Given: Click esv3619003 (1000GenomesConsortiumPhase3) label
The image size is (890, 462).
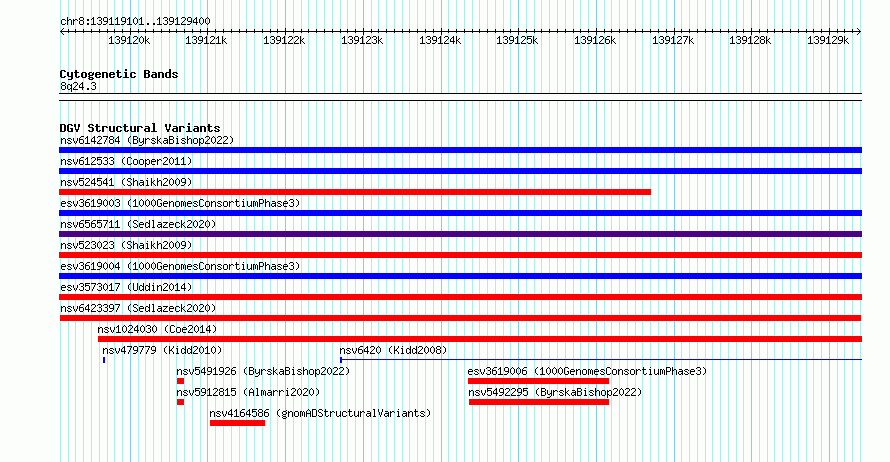Looking at the screenshot, I should (180, 203).
